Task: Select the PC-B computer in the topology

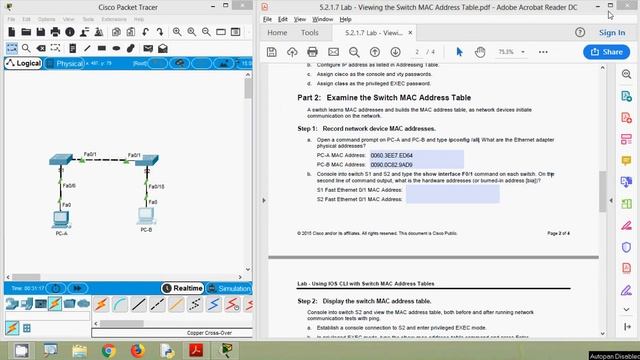Action: pos(146,216)
